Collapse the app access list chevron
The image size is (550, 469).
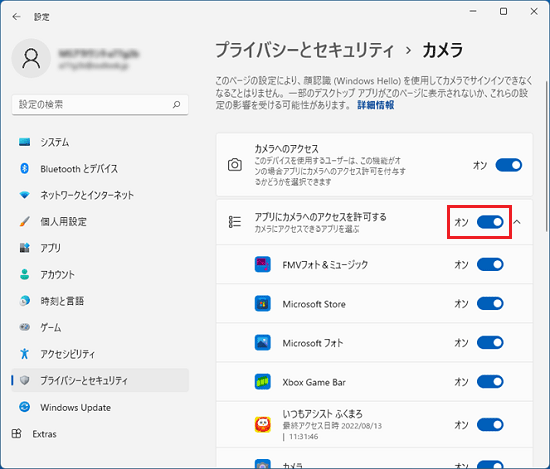517,222
